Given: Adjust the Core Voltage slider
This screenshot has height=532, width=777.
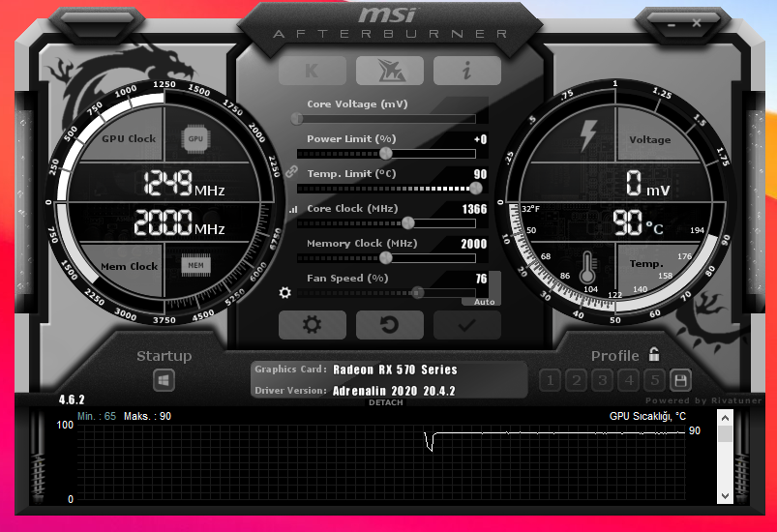Looking at the screenshot, I should [x=386, y=119].
